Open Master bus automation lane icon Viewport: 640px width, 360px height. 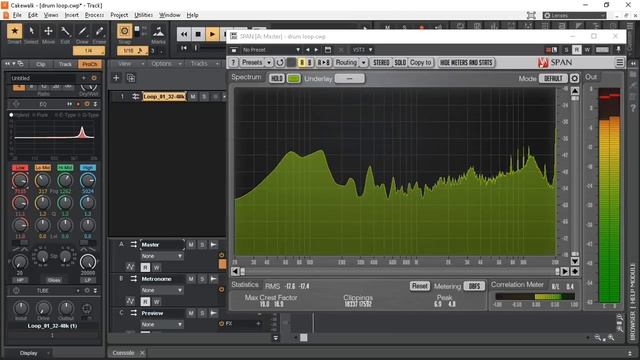130,267
